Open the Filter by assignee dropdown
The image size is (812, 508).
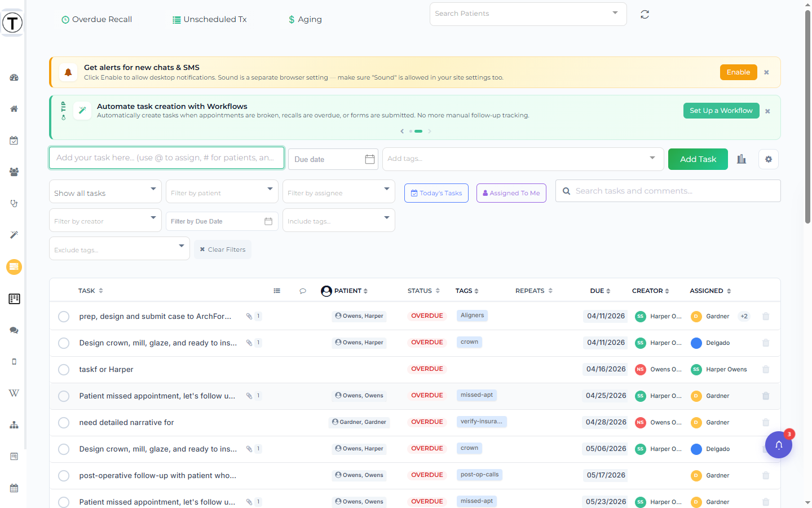339,191
